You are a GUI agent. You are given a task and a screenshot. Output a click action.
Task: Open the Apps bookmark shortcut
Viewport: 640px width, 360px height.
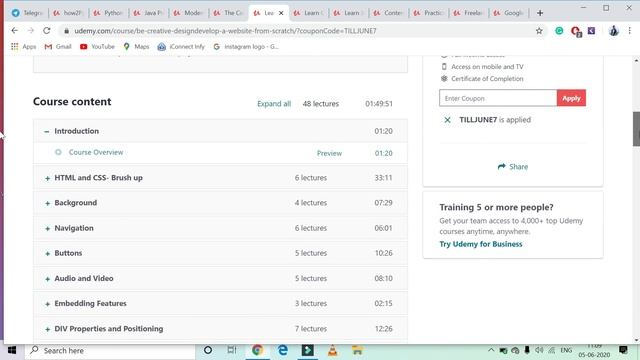tap(24, 47)
